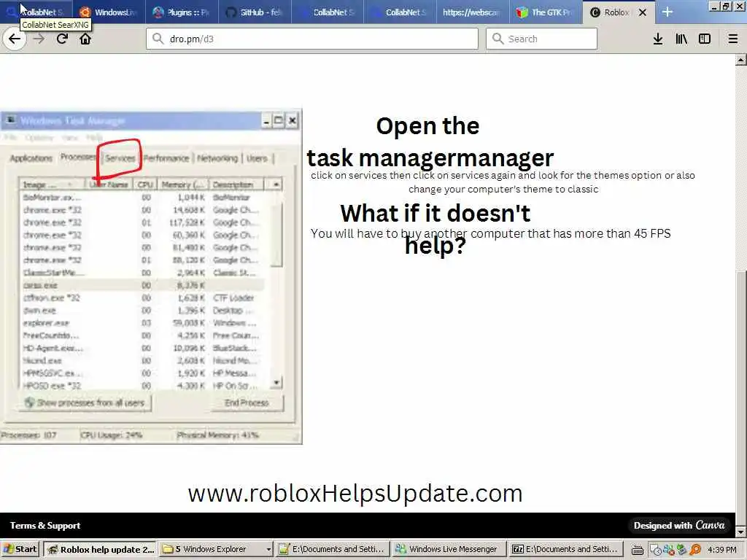Switch to Windows Live Messenger in taskbar
The height and width of the screenshot is (560, 747).
(449, 549)
